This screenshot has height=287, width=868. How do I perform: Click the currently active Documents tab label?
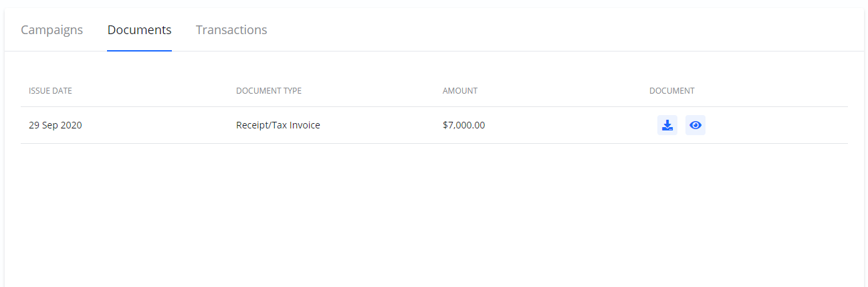(x=139, y=30)
